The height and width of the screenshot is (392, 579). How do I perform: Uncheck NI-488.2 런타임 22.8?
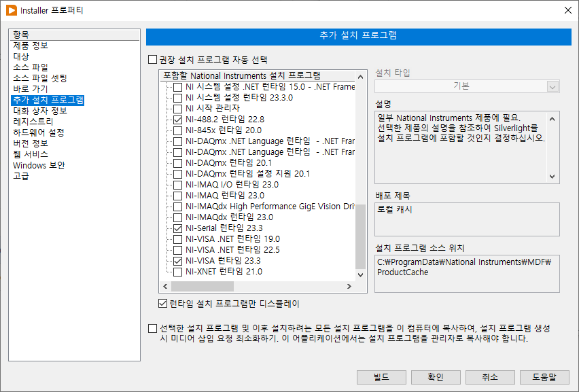[x=177, y=120]
